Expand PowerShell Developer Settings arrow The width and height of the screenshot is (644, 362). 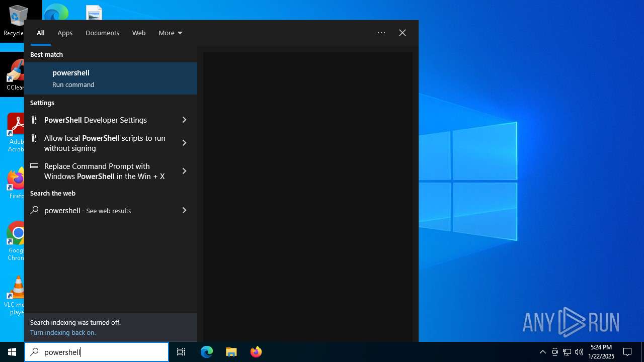click(184, 120)
